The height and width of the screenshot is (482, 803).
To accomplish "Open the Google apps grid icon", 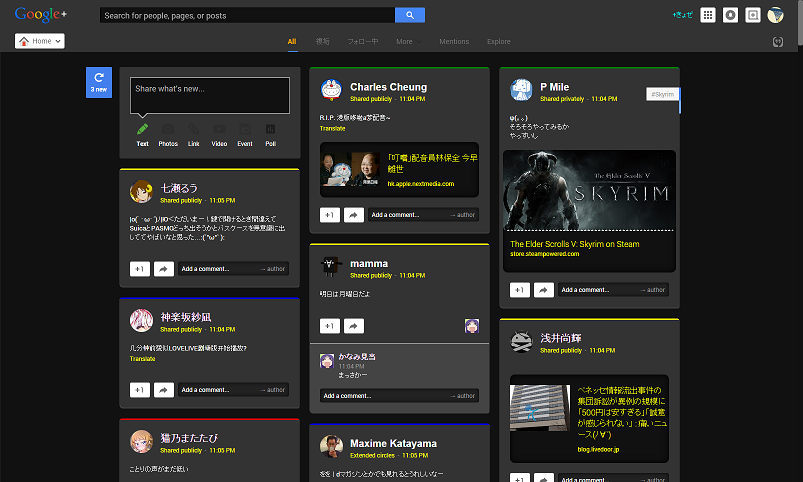I will click(x=708, y=15).
